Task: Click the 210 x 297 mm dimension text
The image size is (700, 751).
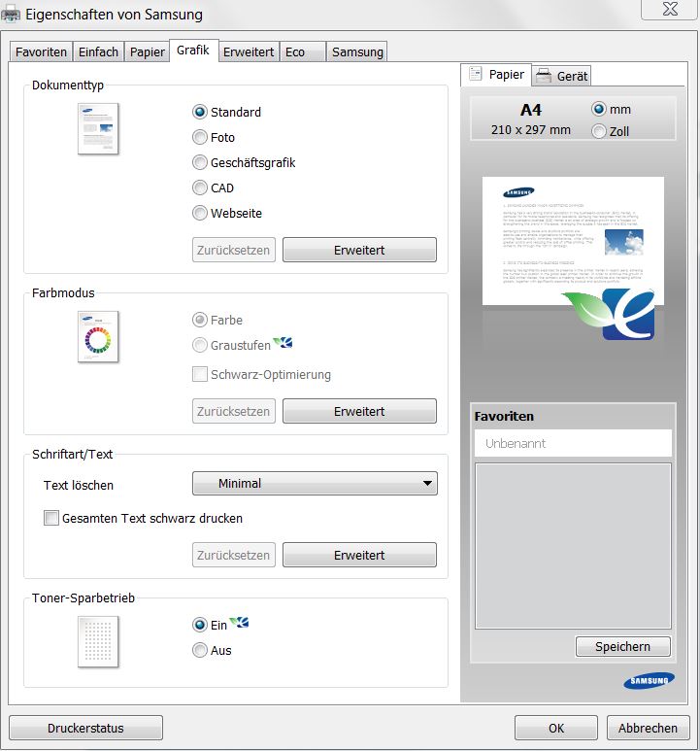Action: (x=531, y=130)
